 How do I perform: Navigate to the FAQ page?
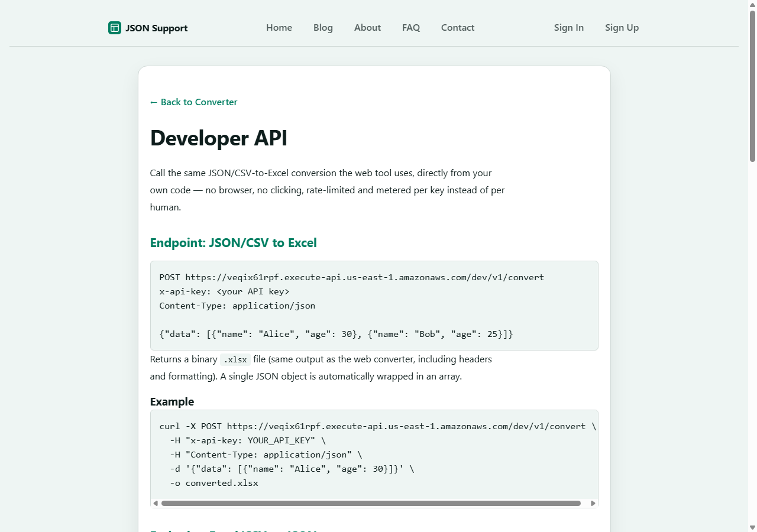point(411,28)
